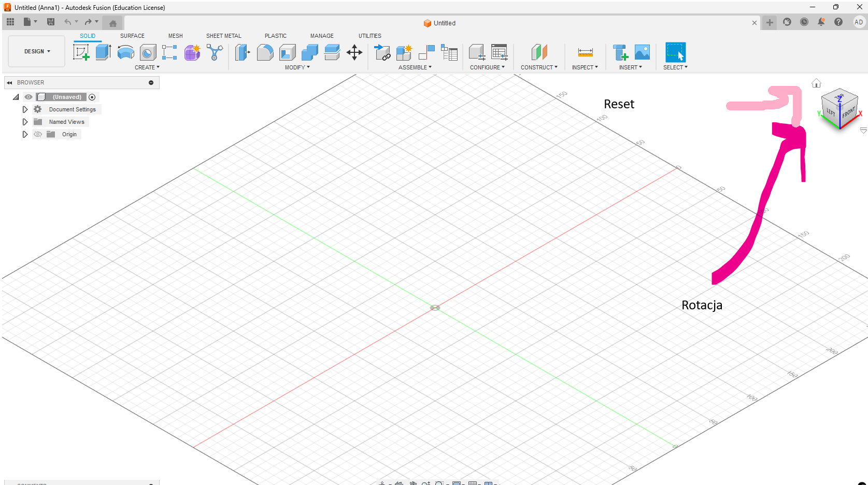Activate the Unsaved component radio button
This screenshot has height=485, width=868.
92,97
